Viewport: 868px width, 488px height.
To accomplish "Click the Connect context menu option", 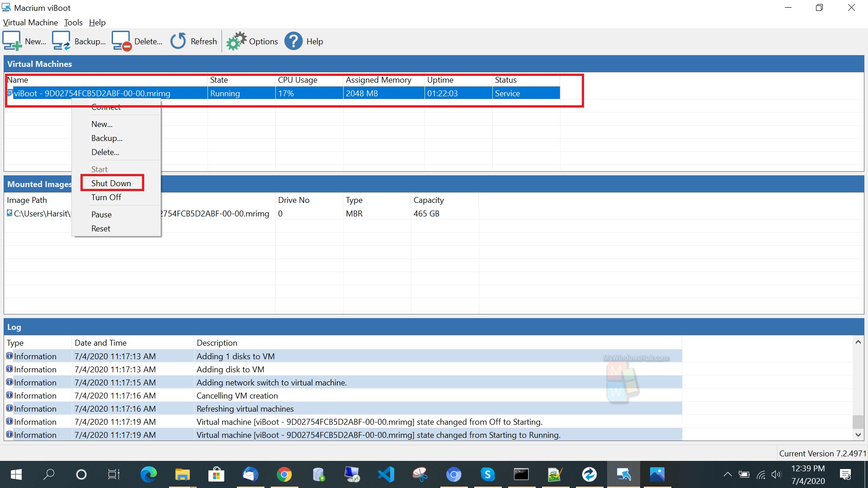I will (106, 107).
